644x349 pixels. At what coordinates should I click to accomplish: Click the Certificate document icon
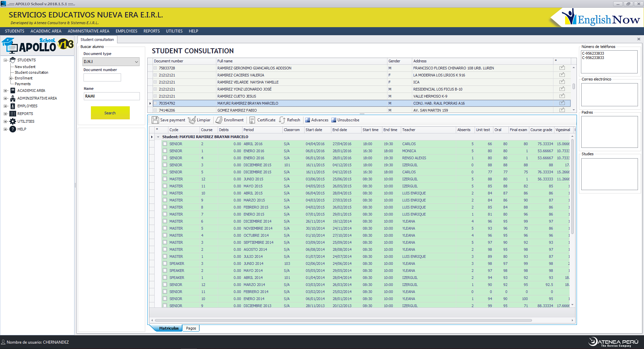tap(252, 120)
